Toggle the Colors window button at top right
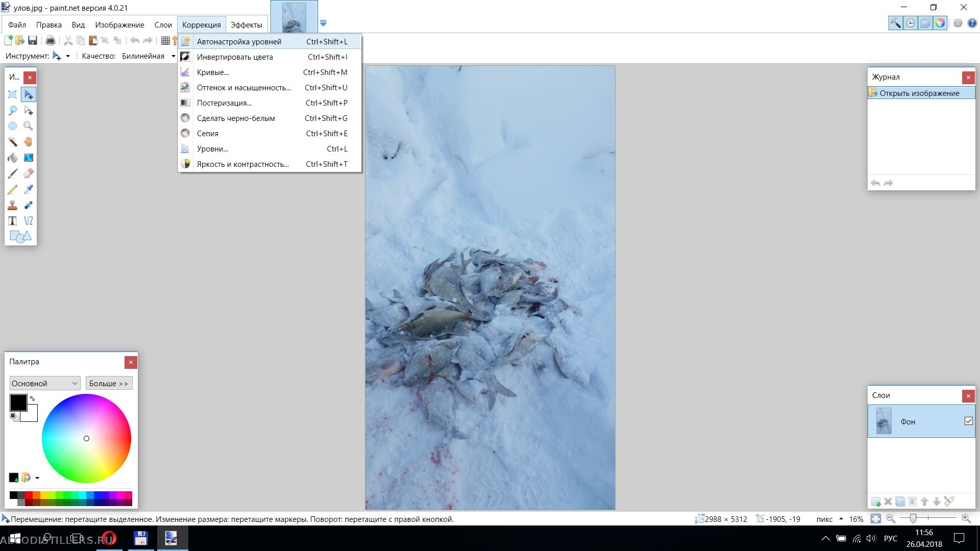 pos(940,23)
